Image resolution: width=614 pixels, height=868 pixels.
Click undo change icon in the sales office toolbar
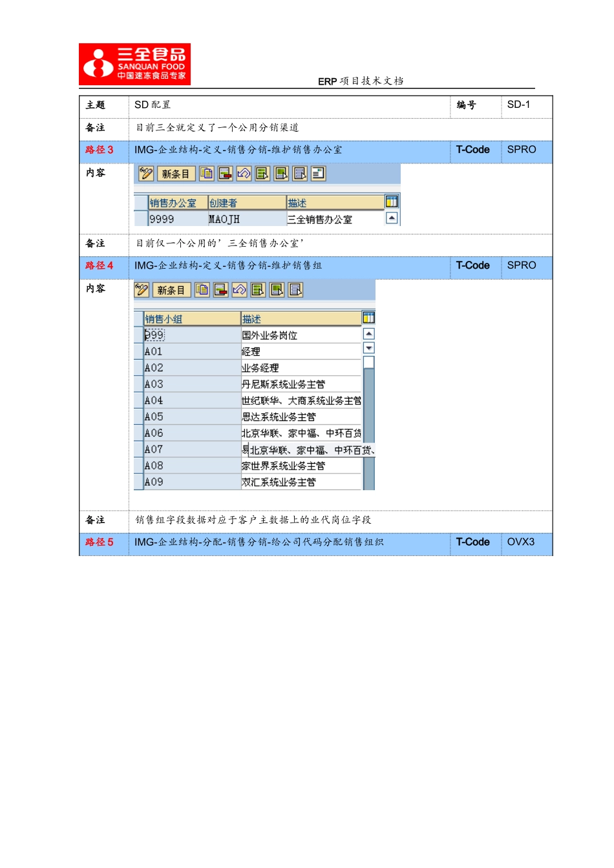[244, 173]
